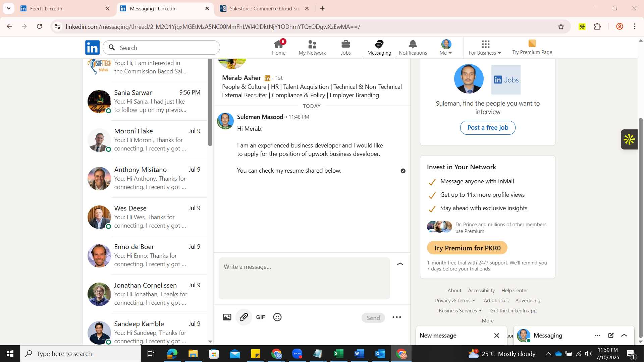The height and width of the screenshot is (362, 644).
Task: Click the Write a message box
Action: pyautogui.click(x=304, y=278)
